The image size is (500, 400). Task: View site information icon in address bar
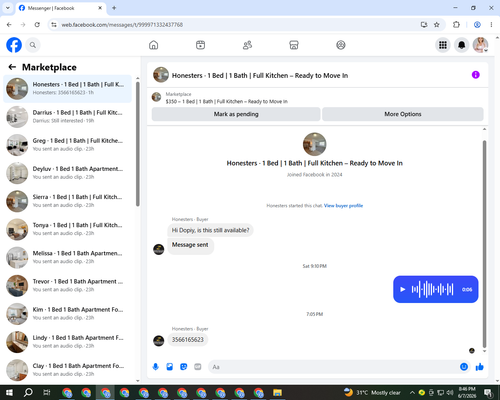click(x=54, y=25)
